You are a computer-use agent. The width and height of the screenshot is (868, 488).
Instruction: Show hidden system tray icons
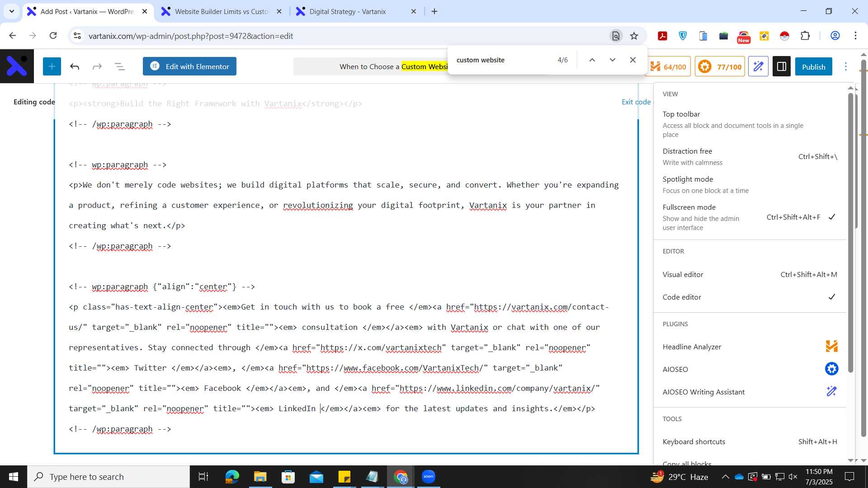(725, 477)
